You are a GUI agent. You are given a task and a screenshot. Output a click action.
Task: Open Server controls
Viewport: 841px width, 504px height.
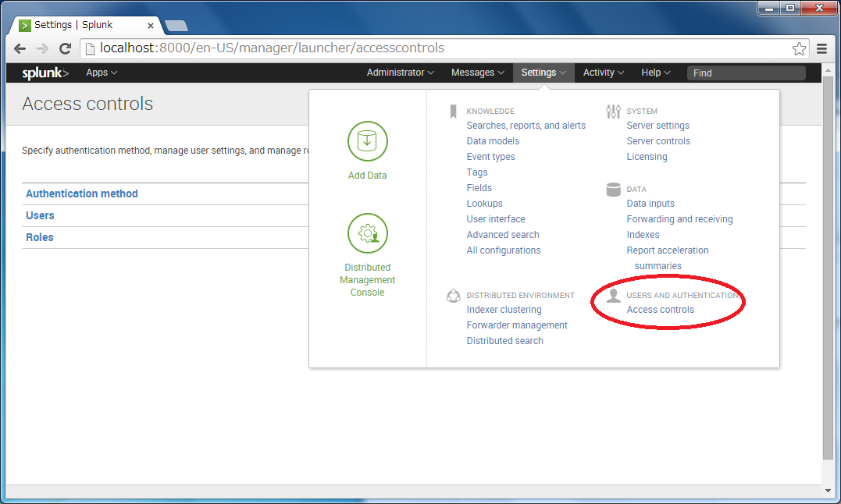pos(658,141)
